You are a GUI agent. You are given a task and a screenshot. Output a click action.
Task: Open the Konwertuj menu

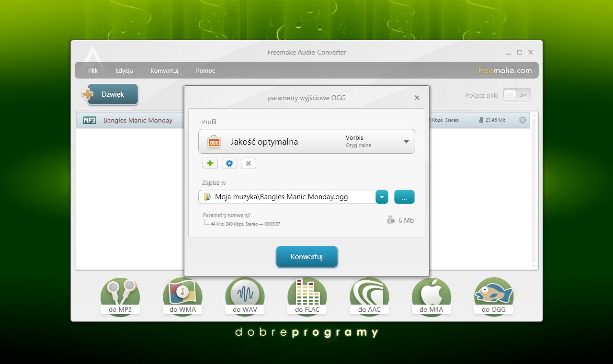coord(164,70)
